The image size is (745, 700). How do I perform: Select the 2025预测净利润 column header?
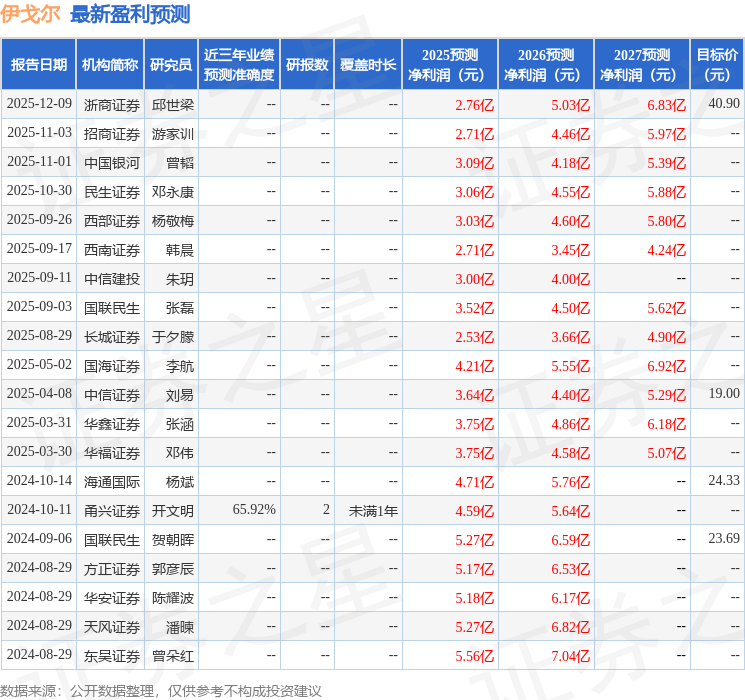[450, 65]
